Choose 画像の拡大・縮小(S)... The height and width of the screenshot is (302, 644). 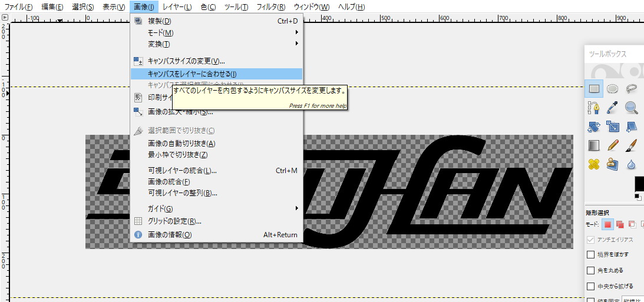click(181, 112)
